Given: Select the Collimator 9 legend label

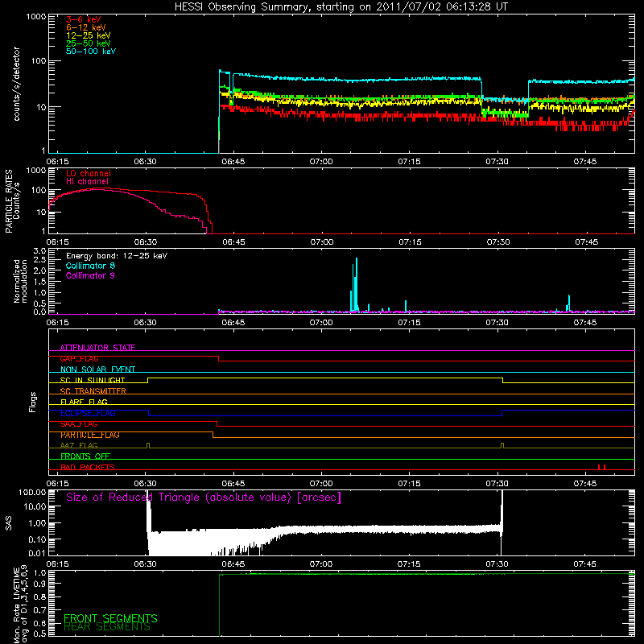Looking at the screenshot, I should click(91, 275).
